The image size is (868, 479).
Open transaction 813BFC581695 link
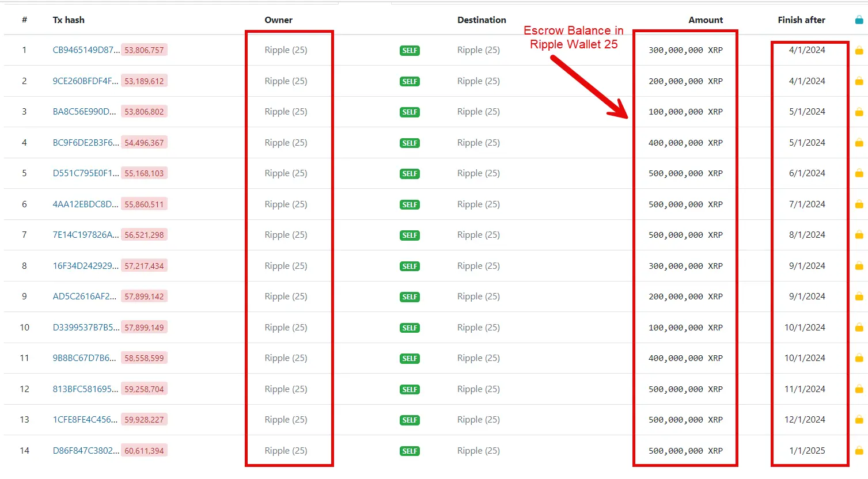click(85, 389)
